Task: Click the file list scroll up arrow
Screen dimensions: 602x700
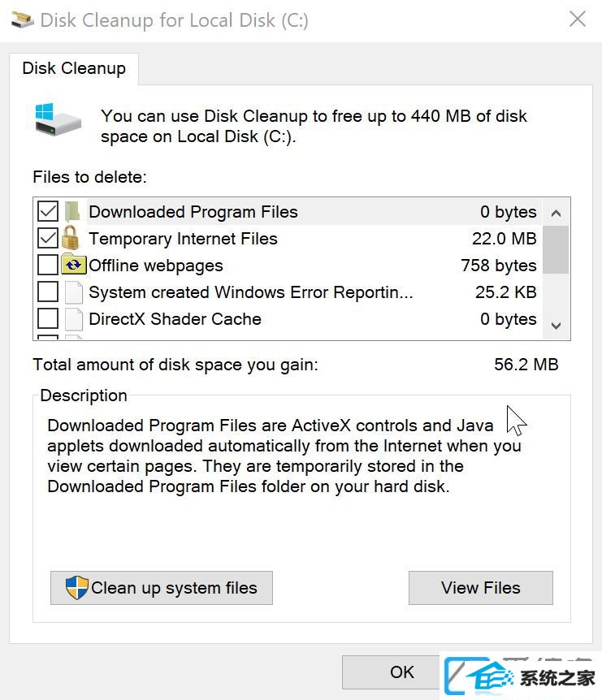Action: pos(556,213)
